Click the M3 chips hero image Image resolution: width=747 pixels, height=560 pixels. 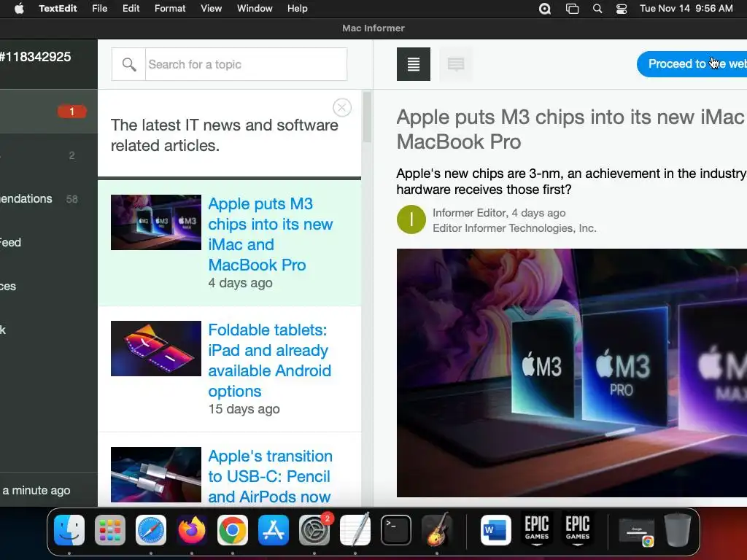click(572, 373)
